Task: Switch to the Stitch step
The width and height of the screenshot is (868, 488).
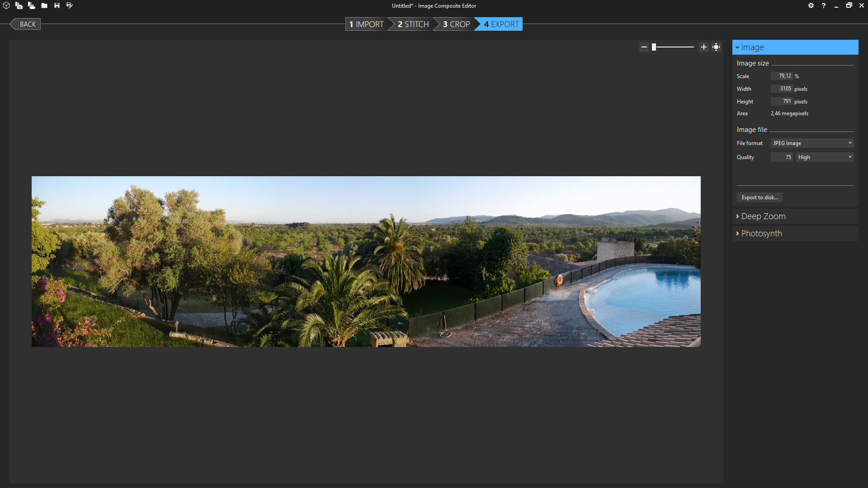Action: 412,24
